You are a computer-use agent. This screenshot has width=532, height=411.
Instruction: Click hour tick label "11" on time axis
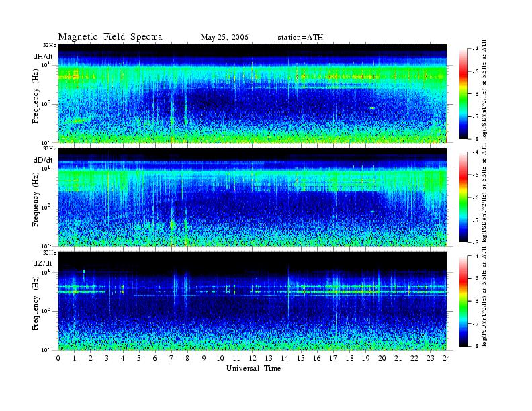[236, 358]
